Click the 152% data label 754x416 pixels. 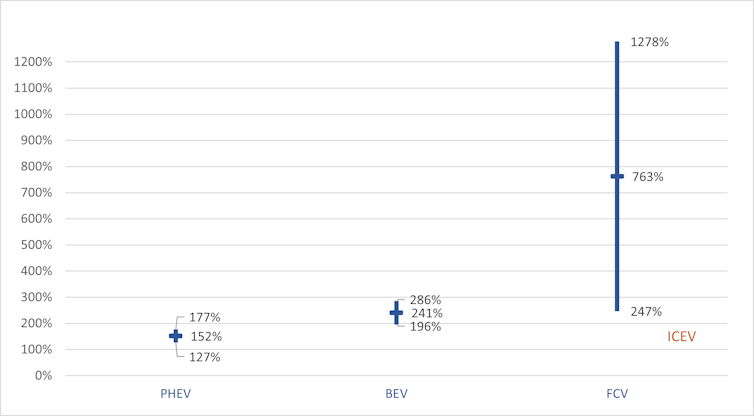(206, 337)
